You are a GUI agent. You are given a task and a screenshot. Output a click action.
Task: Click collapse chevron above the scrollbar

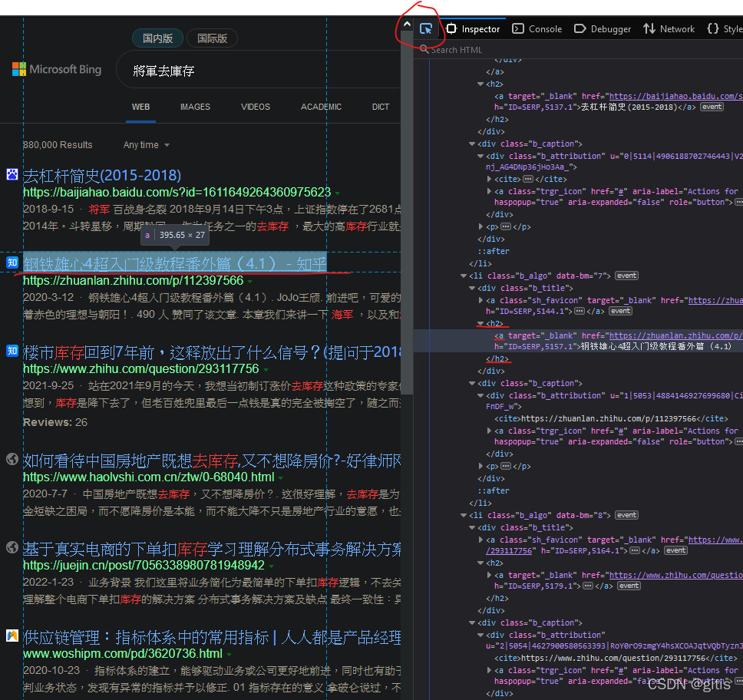(x=407, y=24)
